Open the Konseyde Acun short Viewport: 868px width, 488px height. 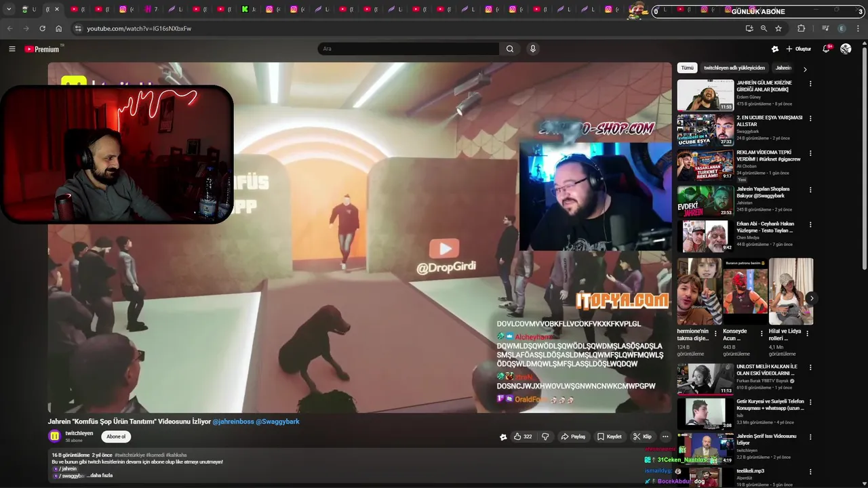tap(745, 291)
